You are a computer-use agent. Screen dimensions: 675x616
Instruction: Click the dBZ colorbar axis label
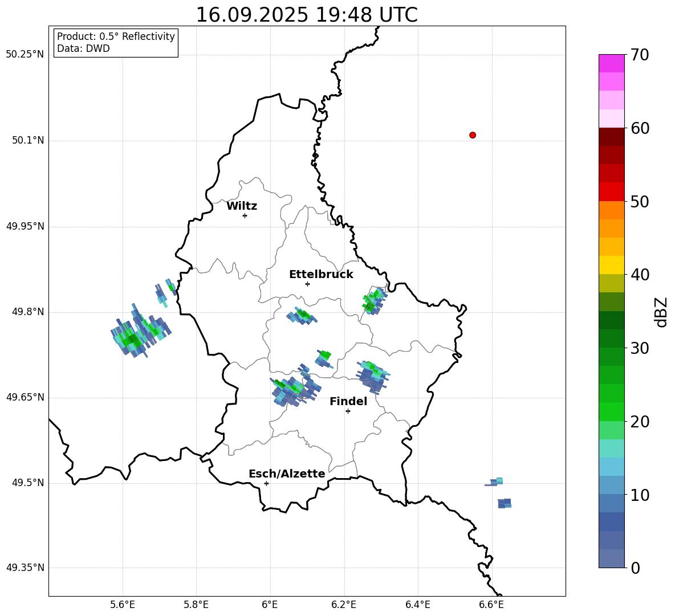662,312
